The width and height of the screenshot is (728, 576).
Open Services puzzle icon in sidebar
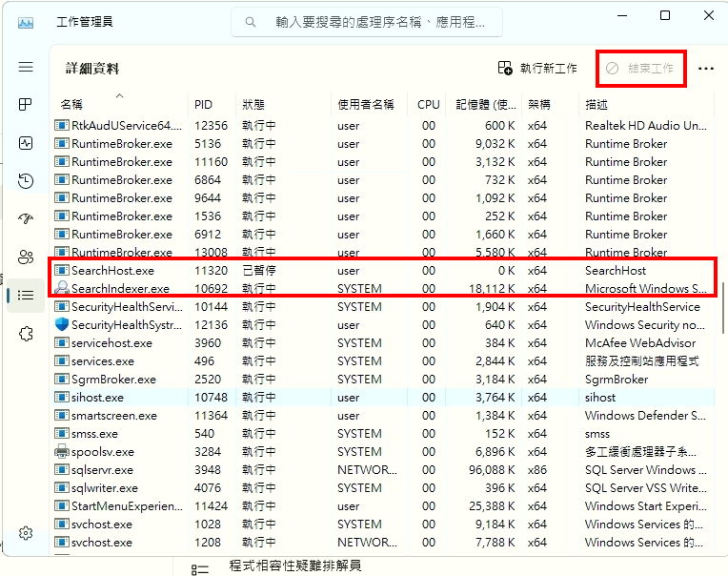[26, 334]
